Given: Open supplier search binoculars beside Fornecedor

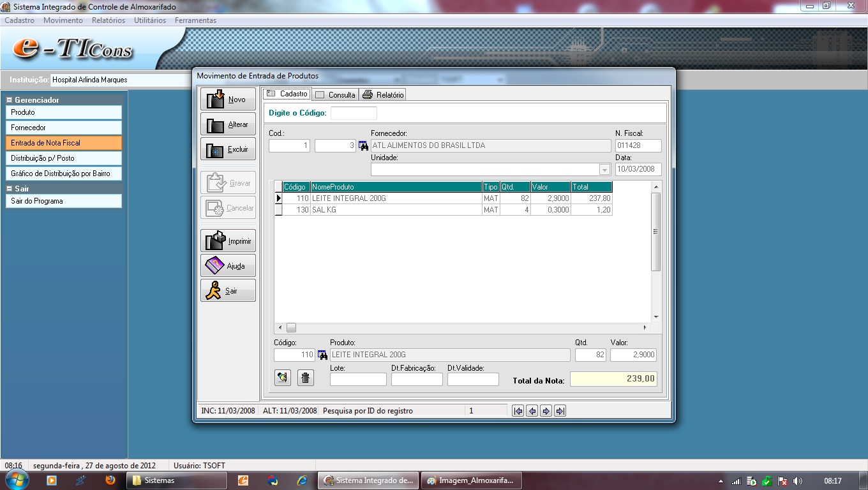Looking at the screenshot, I should (363, 145).
